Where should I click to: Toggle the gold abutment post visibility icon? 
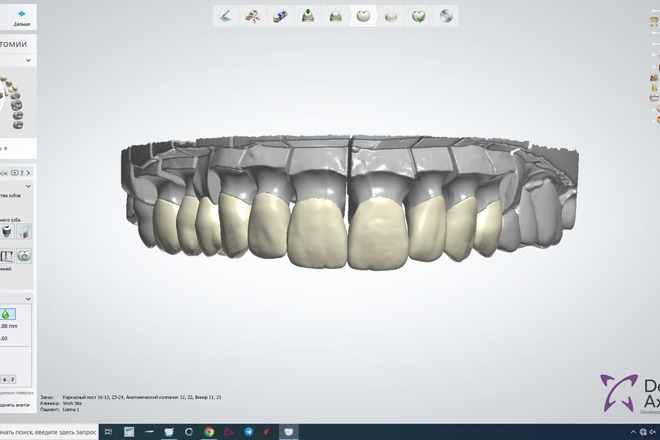pyautogui.click(x=654, y=88)
